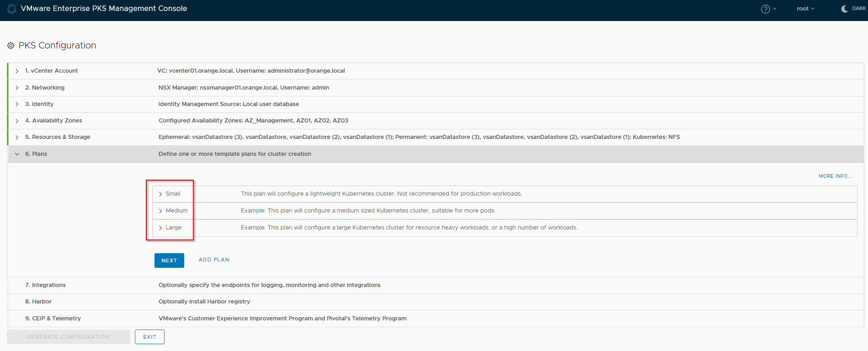Expand the 1. vCenter Account section chevron
This screenshot has width=868, height=351.
17,71
